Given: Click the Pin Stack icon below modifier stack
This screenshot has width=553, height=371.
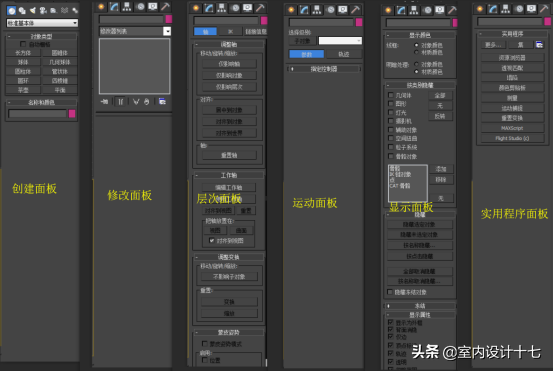Looking at the screenshot, I should coord(104,102).
